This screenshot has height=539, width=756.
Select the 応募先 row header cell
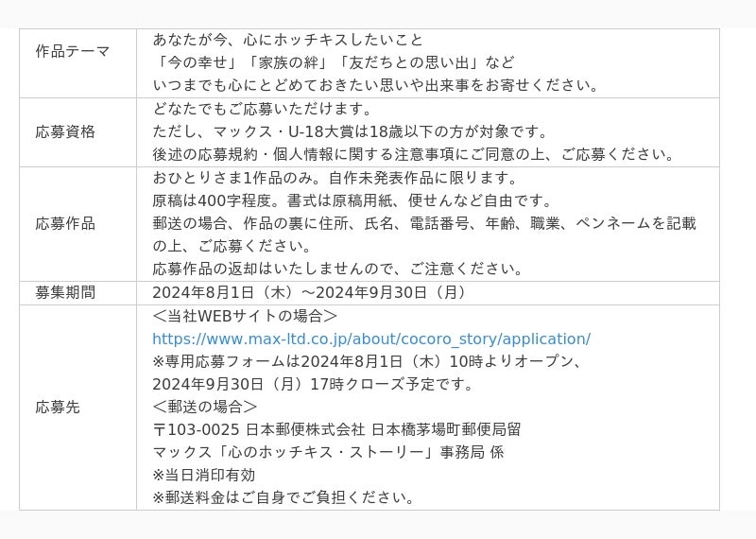(x=58, y=407)
